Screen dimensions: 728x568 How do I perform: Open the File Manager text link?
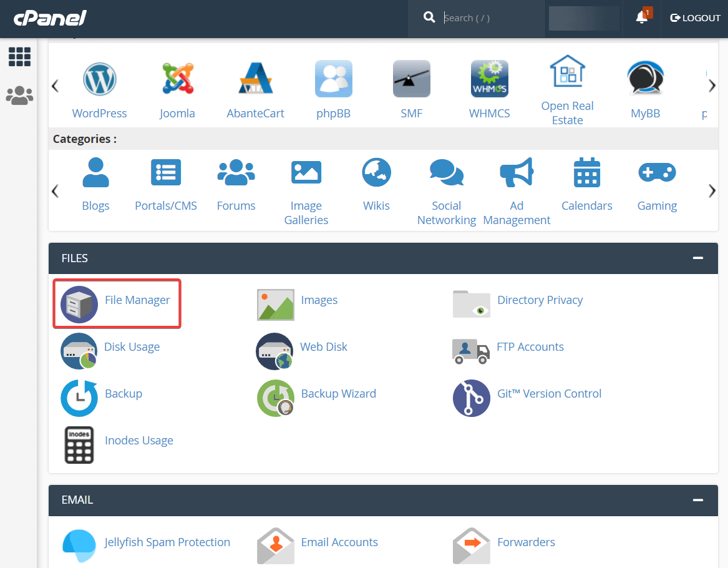(137, 300)
